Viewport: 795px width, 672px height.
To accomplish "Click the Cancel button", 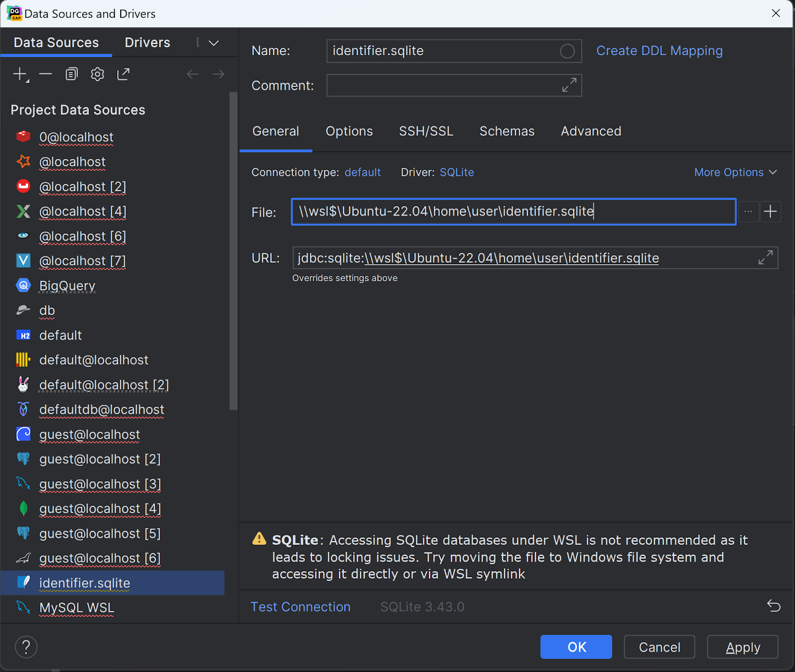I will point(659,647).
